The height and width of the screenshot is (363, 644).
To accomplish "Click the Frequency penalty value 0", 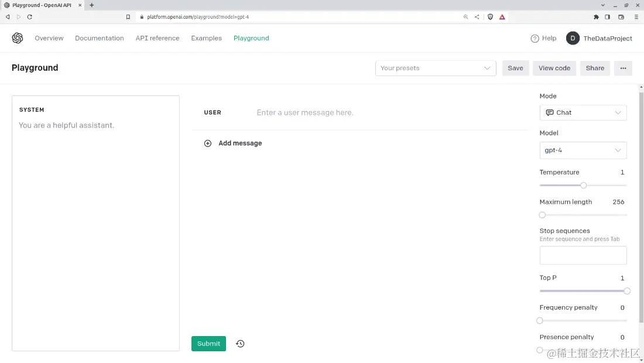I will pyautogui.click(x=622, y=307).
